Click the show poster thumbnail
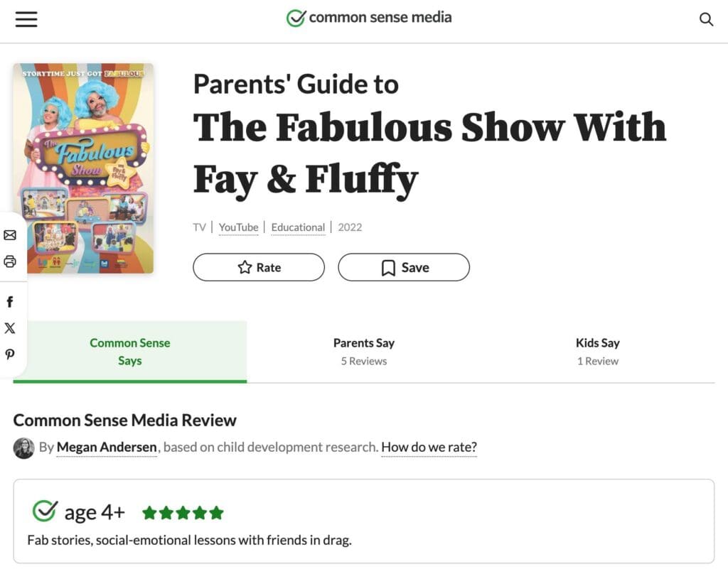Image resolution: width=728 pixels, height=569 pixels. (x=83, y=168)
